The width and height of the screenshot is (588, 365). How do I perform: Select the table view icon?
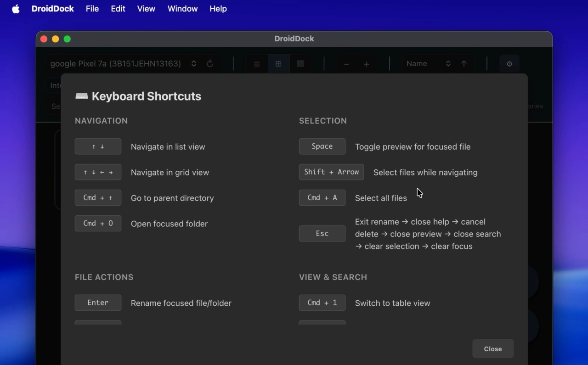300,64
